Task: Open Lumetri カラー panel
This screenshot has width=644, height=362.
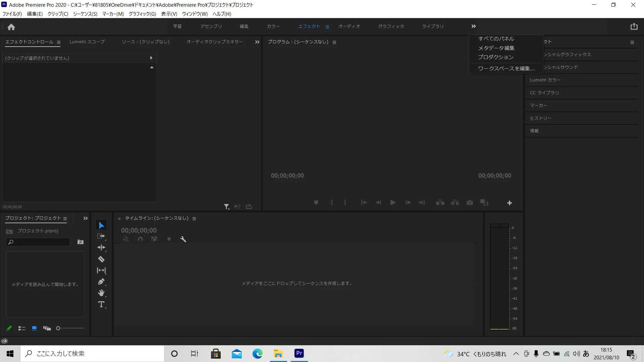Action: pos(545,80)
